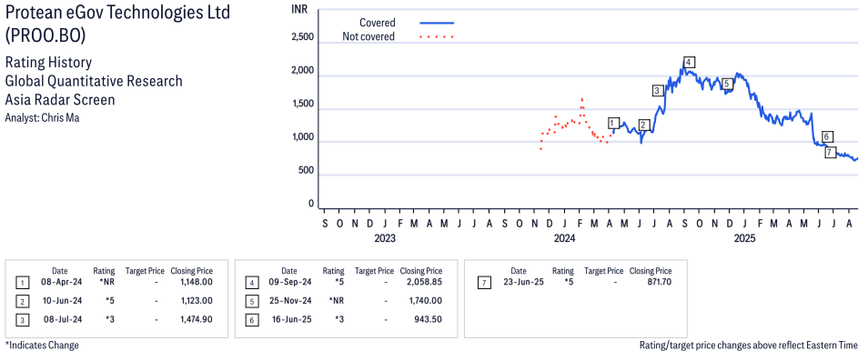This screenshot has height=351, width=868.
Task: Select chart marker 4 at price peak
Action: point(689,62)
